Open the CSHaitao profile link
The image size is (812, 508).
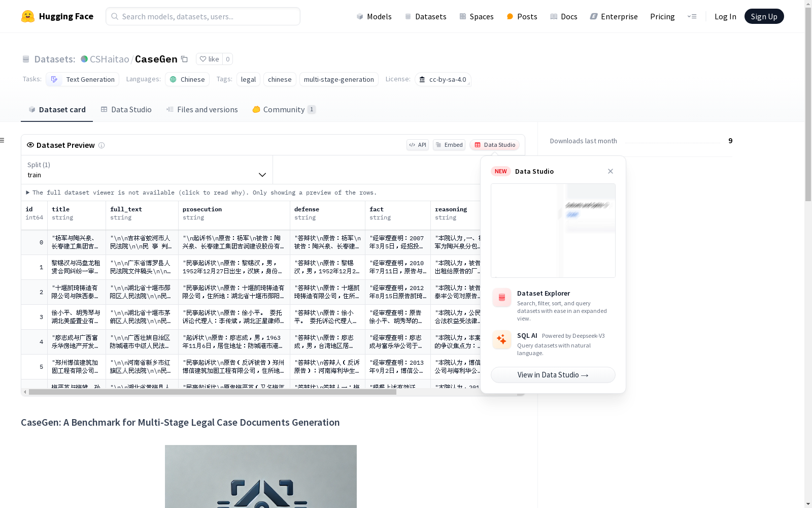point(109,59)
